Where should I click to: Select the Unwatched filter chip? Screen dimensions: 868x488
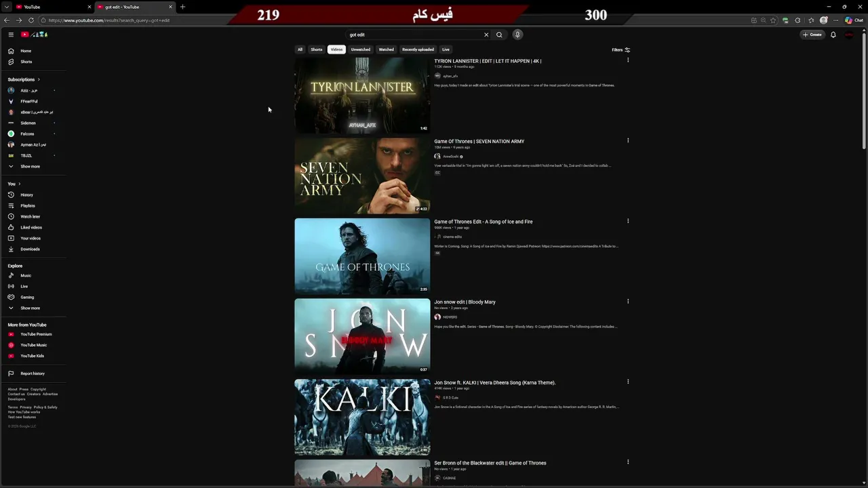pos(361,49)
